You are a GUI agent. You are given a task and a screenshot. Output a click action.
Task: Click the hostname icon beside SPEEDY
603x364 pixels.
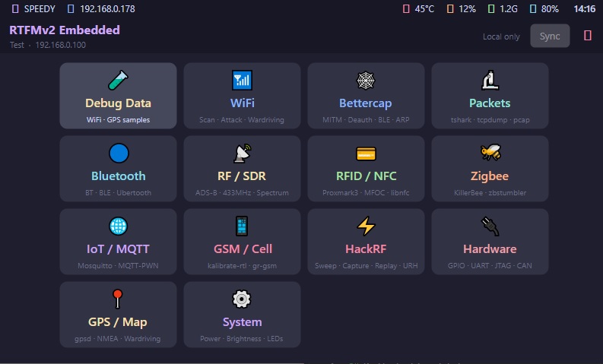[15, 9]
